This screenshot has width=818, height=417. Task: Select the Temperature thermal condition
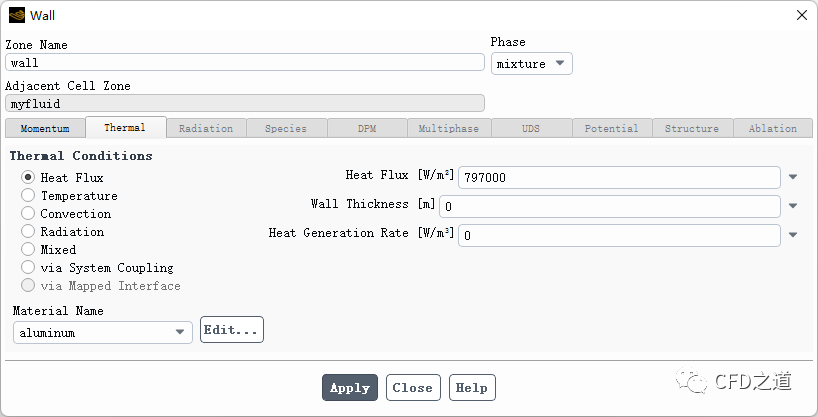(x=28, y=196)
